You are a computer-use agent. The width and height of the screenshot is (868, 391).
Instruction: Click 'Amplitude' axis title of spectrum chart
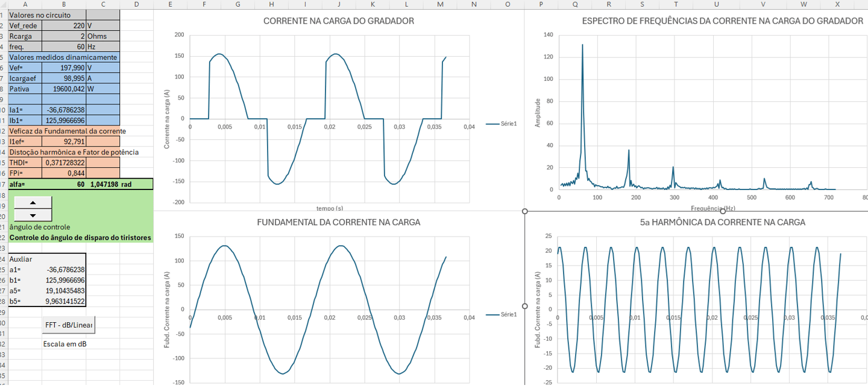538,113
